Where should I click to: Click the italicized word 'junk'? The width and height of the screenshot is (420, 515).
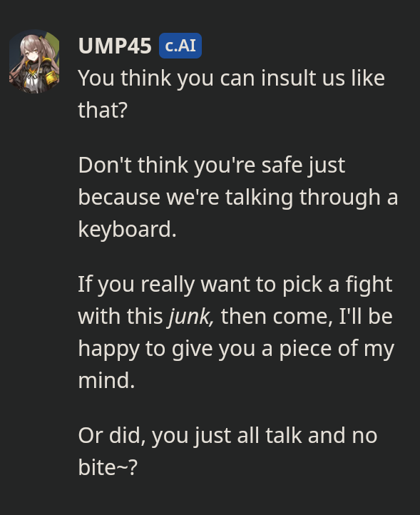click(x=191, y=317)
